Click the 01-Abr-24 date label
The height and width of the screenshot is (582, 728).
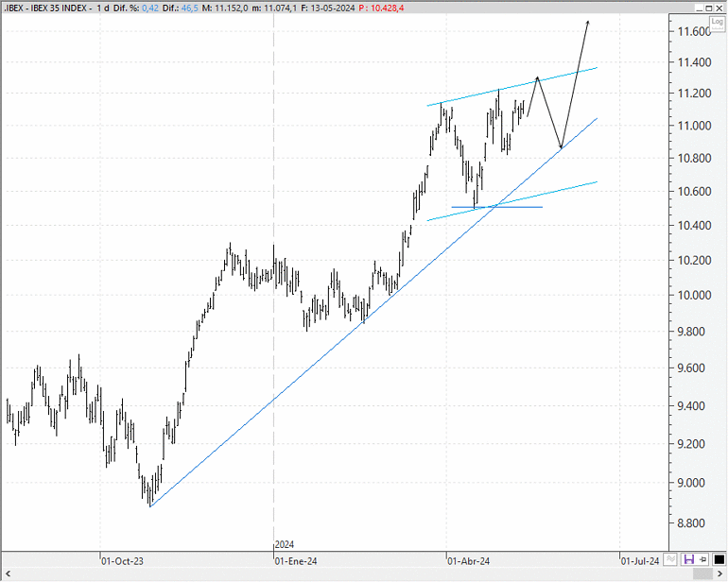pos(469,561)
